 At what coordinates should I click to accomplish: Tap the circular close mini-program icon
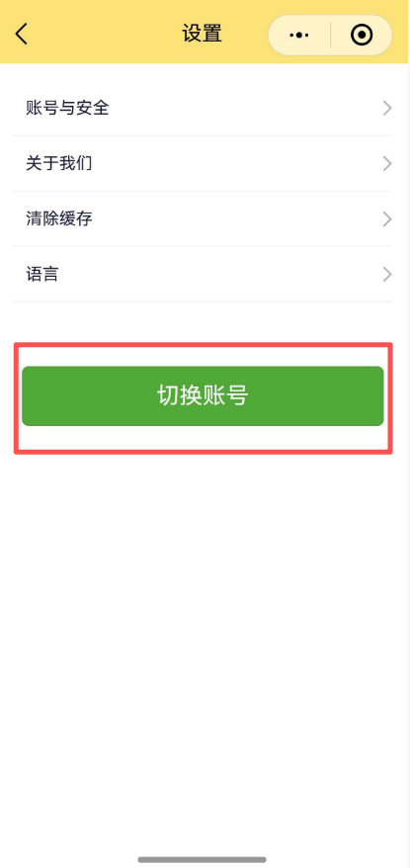coord(362,35)
